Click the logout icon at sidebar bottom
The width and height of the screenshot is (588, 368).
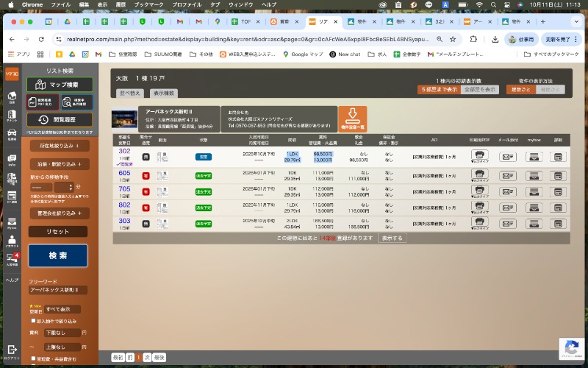click(12, 351)
